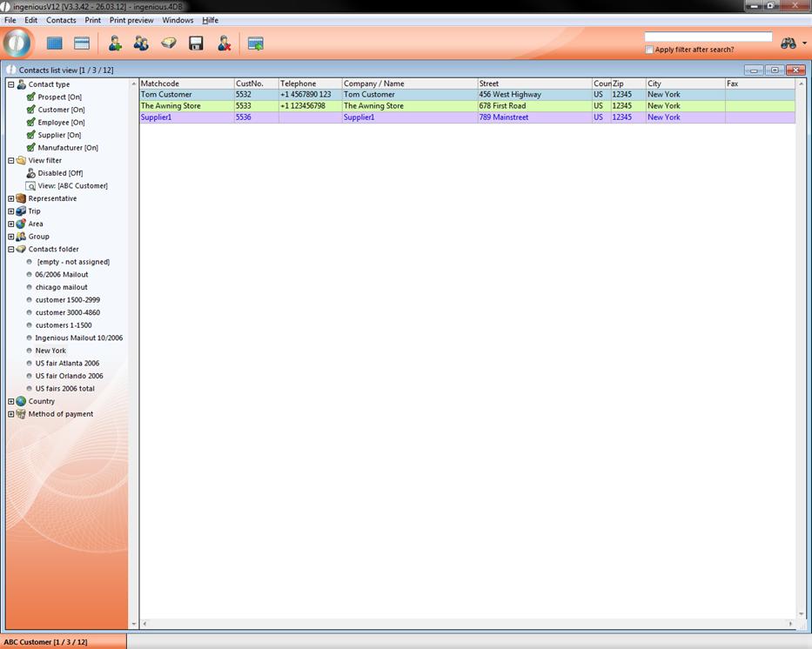Click the add new contact icon
The image size is (812, 649).
[114, 43]
